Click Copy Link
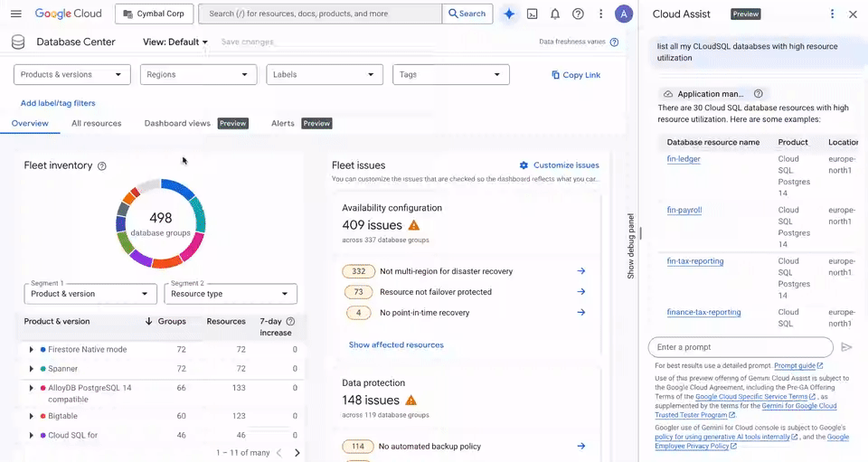The image size is (868, 462). (576, 75)
